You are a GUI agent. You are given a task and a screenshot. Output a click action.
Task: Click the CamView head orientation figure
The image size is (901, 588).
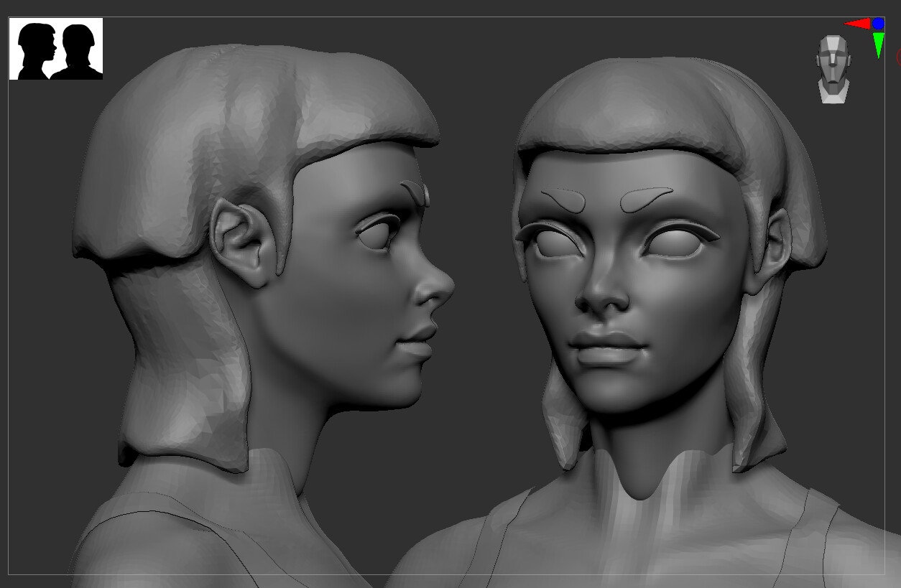(x=833, y=68)
